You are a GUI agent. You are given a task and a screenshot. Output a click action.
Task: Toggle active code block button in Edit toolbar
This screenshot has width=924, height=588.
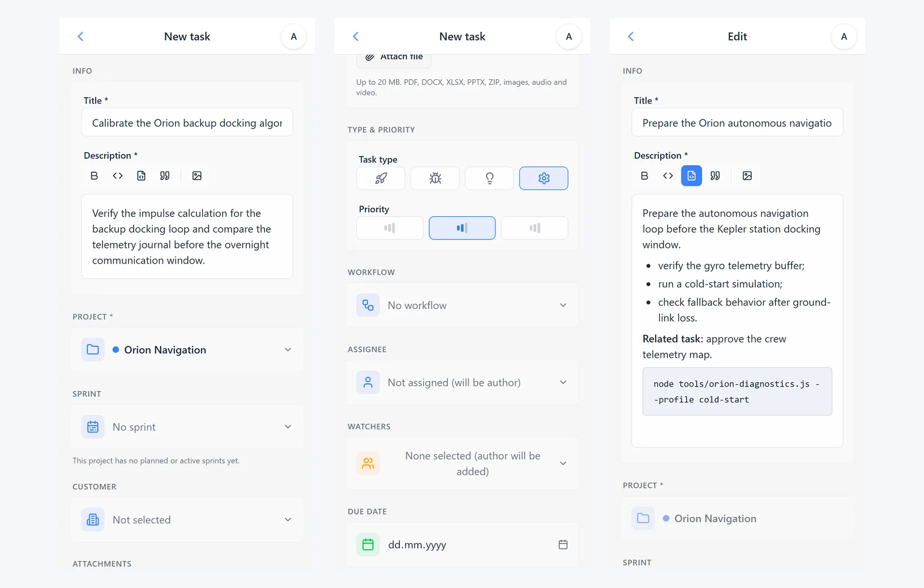click(x=691, y=176)
